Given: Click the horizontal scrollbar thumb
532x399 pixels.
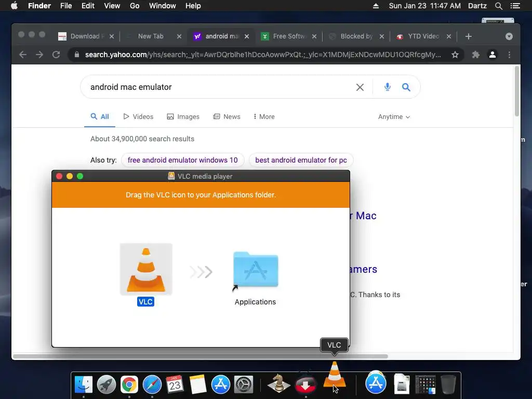Looking at the screenshot, I should [x=200, y=356].
